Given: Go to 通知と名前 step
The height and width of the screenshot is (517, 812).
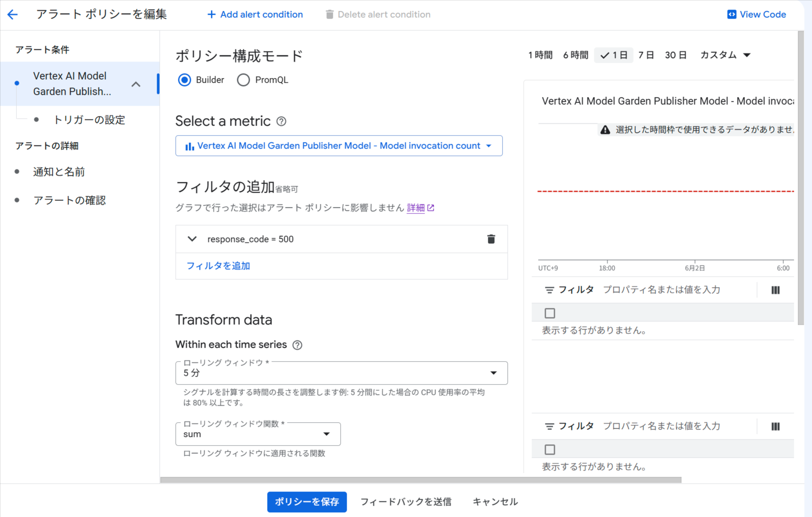Looking at the screenshot, I should tap(59, 172).
